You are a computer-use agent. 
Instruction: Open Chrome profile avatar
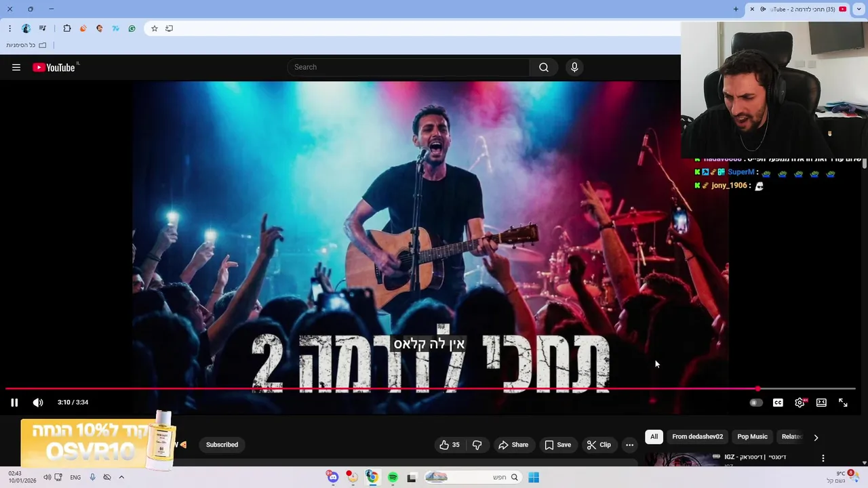tap(26, 28)
